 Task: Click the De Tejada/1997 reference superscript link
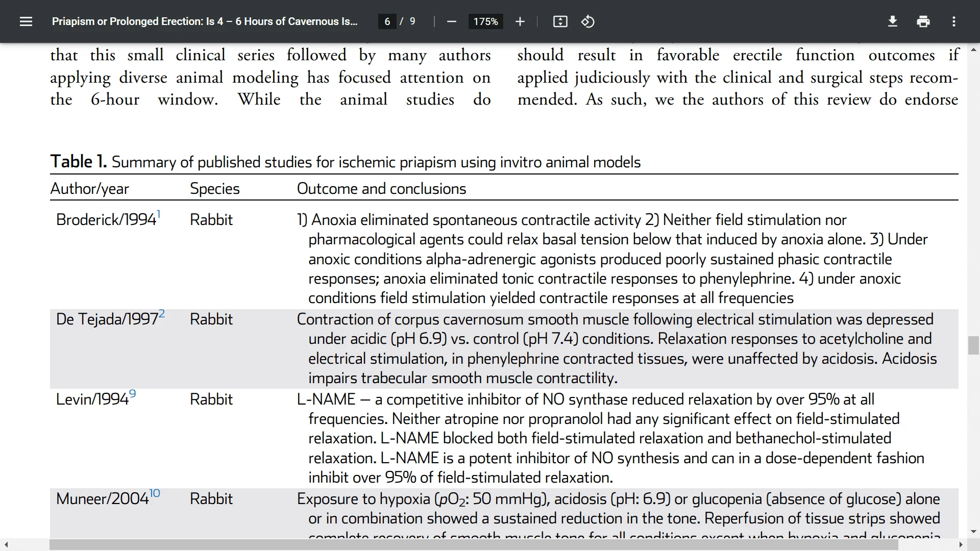163,313
